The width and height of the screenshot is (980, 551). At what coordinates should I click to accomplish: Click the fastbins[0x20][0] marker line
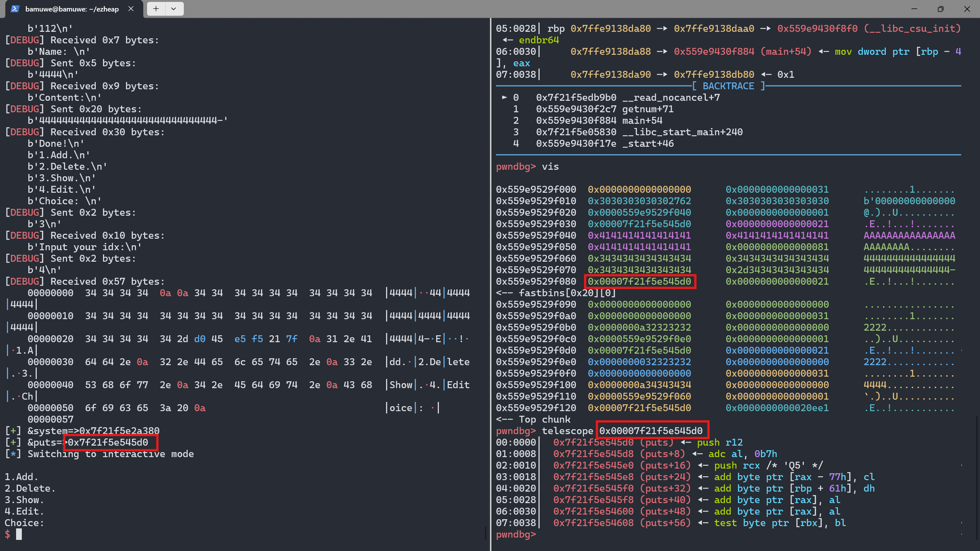coord(556,293)
